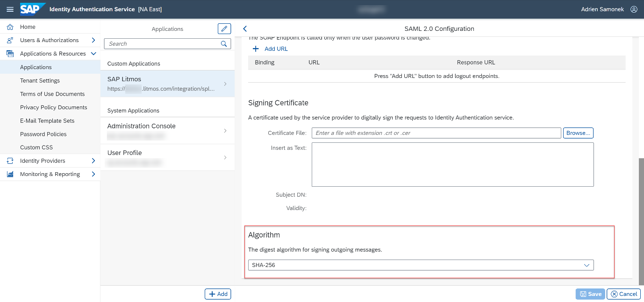Viewport: 644px width, 302px height.
Task: Expand Monitoring & Reporting section
Action: 93,174
